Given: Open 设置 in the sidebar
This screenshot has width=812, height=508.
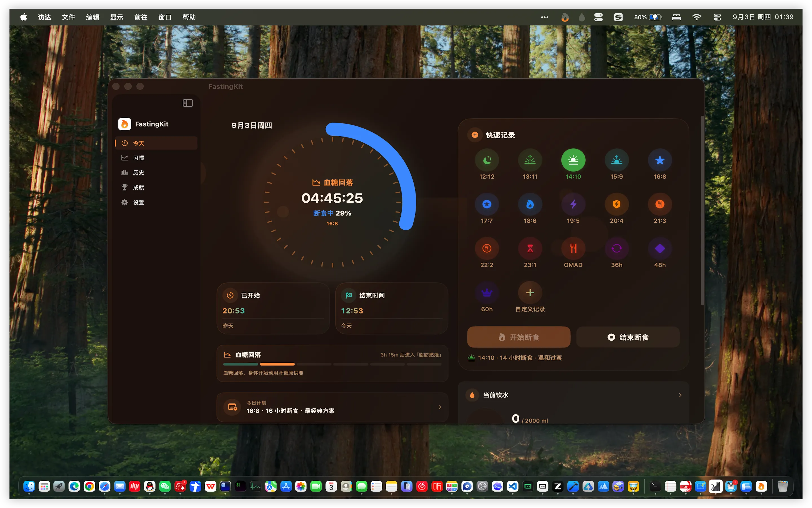Looking at the screenshot, I should point(156,203).
